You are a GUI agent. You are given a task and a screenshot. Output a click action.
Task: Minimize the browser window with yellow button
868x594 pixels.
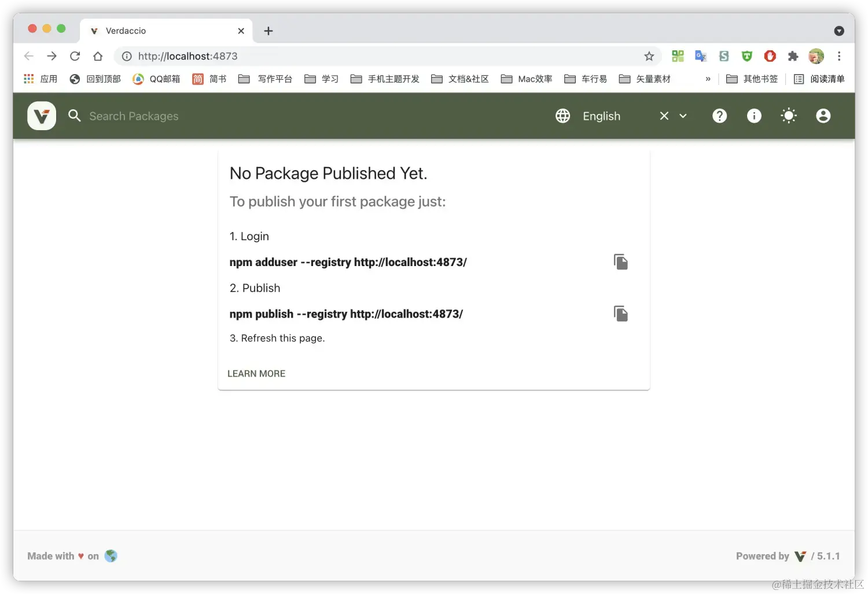click(47, 28)
